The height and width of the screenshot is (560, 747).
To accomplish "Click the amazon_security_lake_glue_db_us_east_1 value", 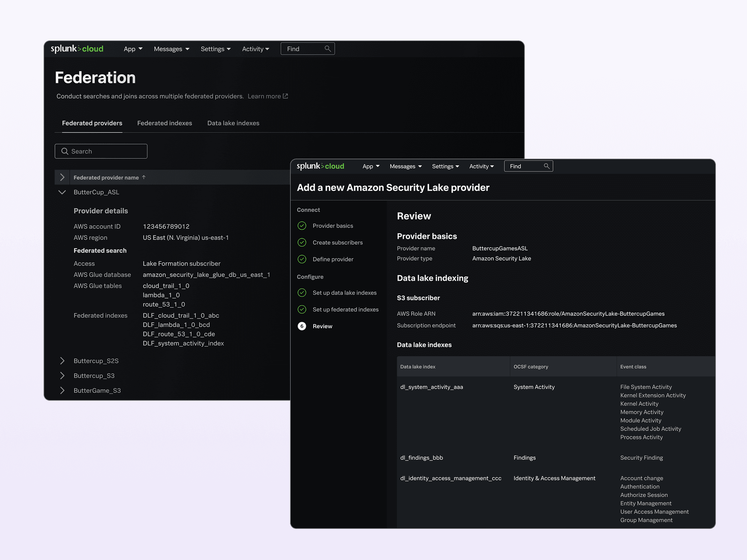I will pyautogui.click(x=206, y=275).
